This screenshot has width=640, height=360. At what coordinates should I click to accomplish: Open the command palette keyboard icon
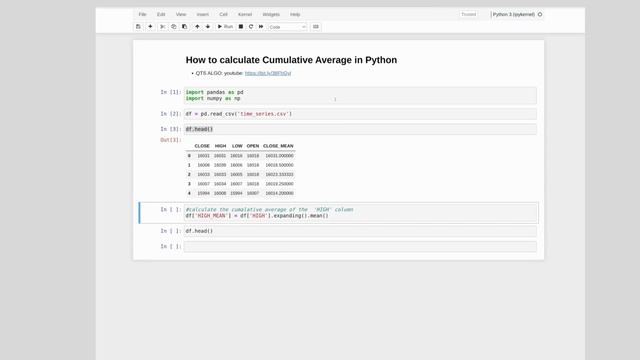click(316, 27)
